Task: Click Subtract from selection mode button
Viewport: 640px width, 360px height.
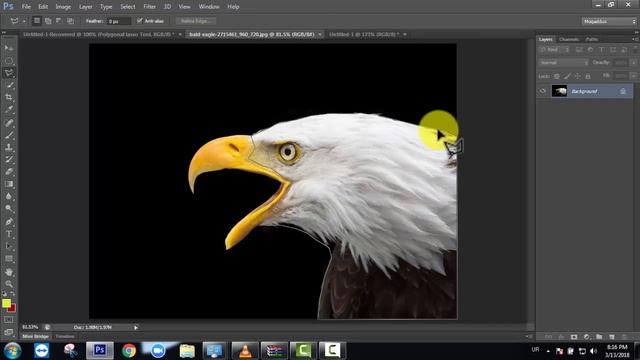Action: pos(59,21)
